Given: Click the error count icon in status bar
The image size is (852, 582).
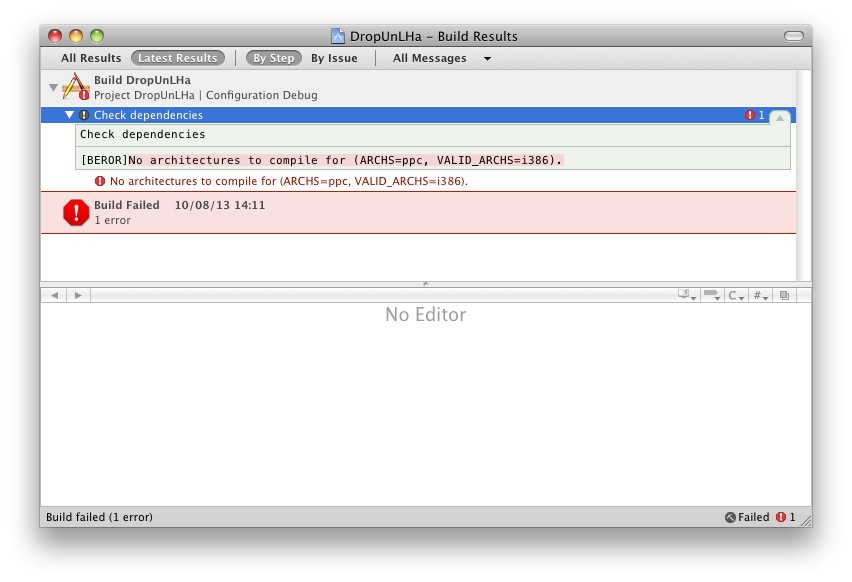Looking at the screenshot, I should pyautogui.click(x=781, y=517).
